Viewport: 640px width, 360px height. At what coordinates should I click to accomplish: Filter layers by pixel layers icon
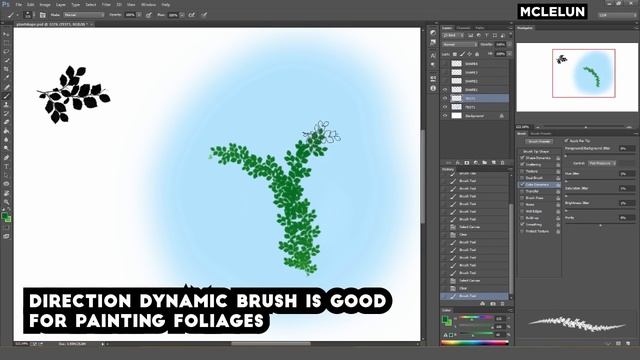click(471, 36)
